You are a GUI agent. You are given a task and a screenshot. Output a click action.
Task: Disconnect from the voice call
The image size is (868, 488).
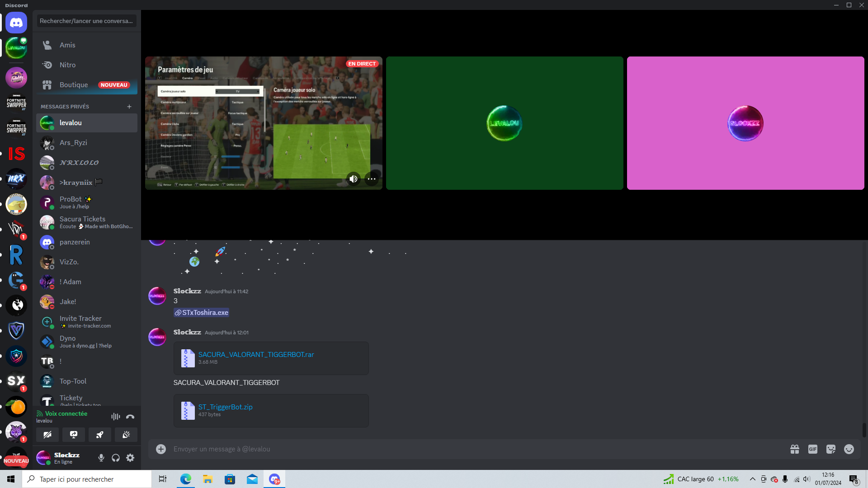130,417
